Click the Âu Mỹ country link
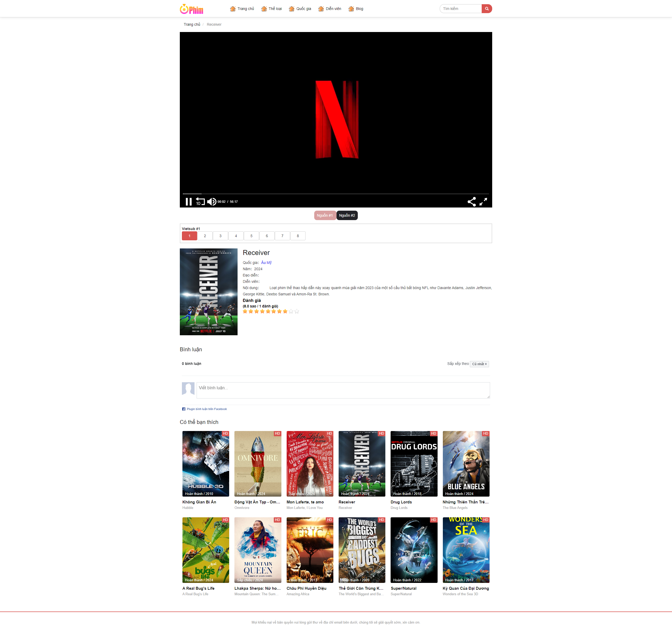 pyautogui.click(x=266, y=263)
